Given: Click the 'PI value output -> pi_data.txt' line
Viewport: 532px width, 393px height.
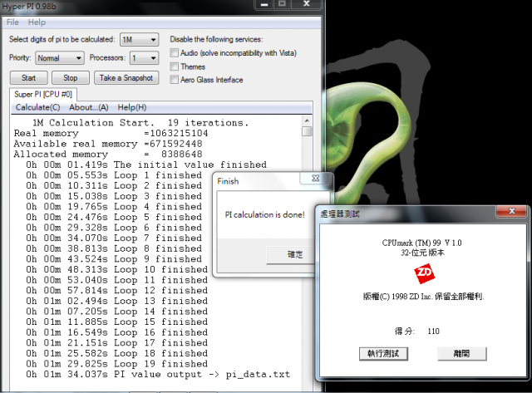Looking at the screenshot, I should [x=158, y=375].
